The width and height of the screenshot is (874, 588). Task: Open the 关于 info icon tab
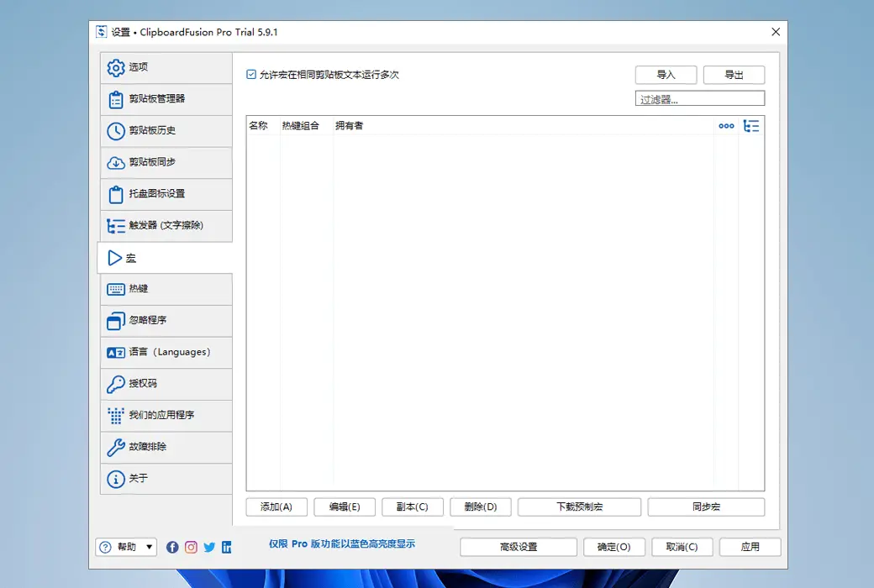click(x=166, y=479)
